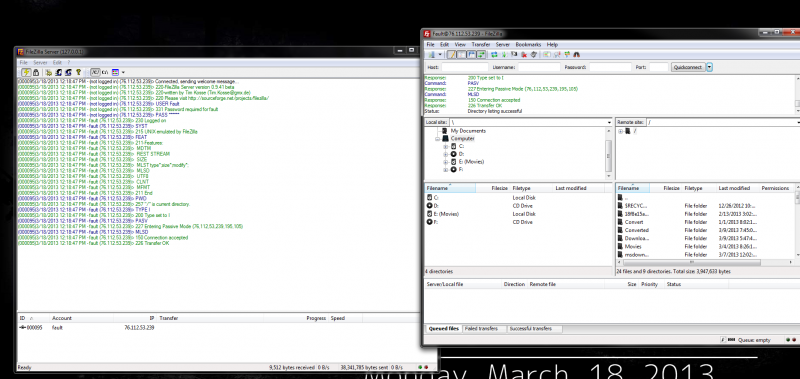Sort local list by Filetype column
This screenshot has height=379, width=800.
point(532,188)
